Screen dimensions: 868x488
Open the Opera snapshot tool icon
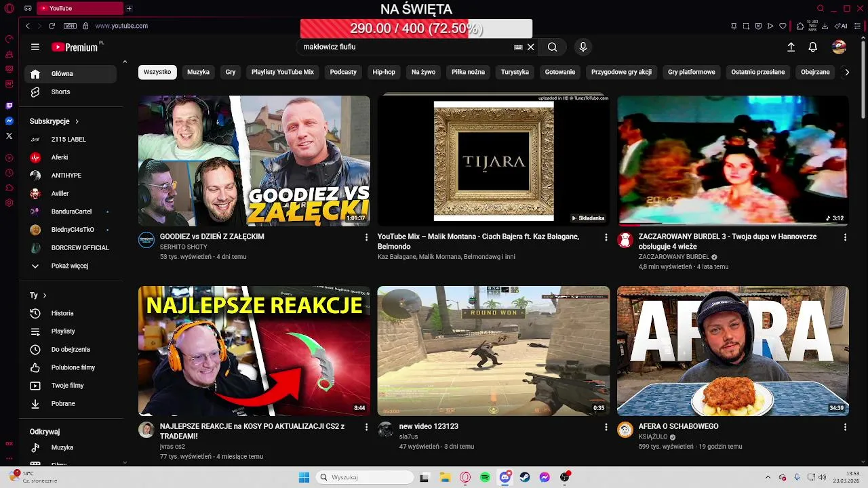(746, 26)
